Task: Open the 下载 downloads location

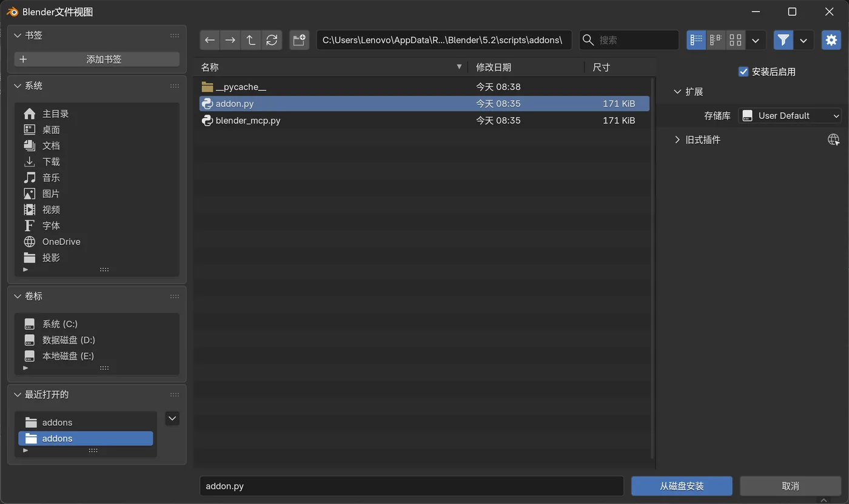Action: pyautogui.click(x=97, y=162)
